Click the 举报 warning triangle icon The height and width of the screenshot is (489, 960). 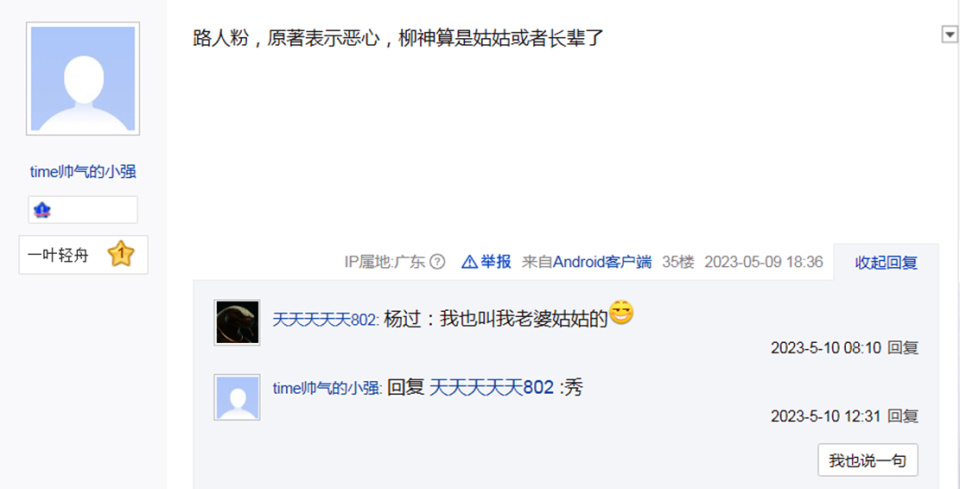[469, 262]
